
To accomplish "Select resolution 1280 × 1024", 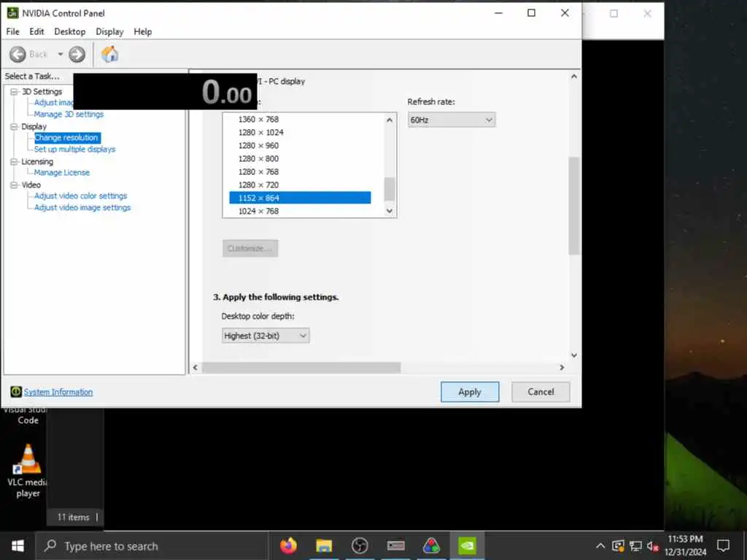I will point(300,133).
